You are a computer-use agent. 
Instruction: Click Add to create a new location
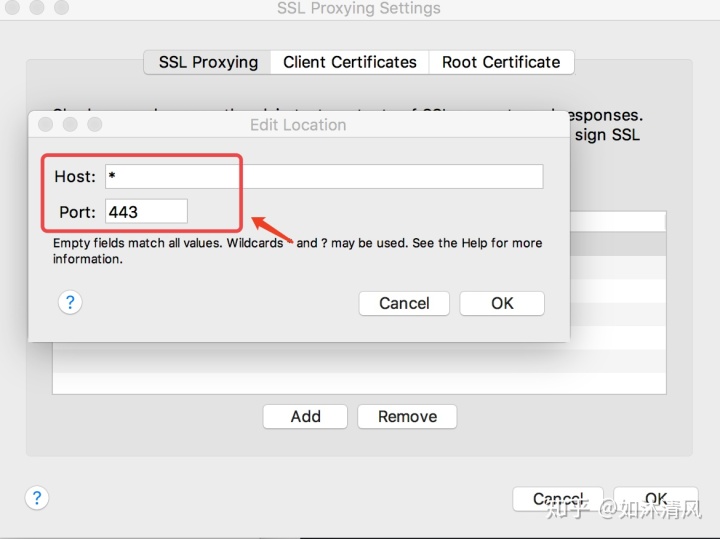coord(305,416)
